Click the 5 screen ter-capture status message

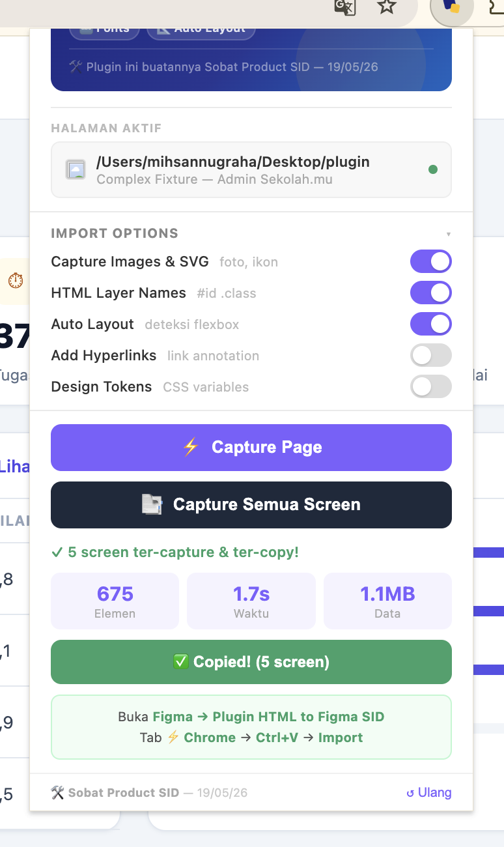[175, 552]
